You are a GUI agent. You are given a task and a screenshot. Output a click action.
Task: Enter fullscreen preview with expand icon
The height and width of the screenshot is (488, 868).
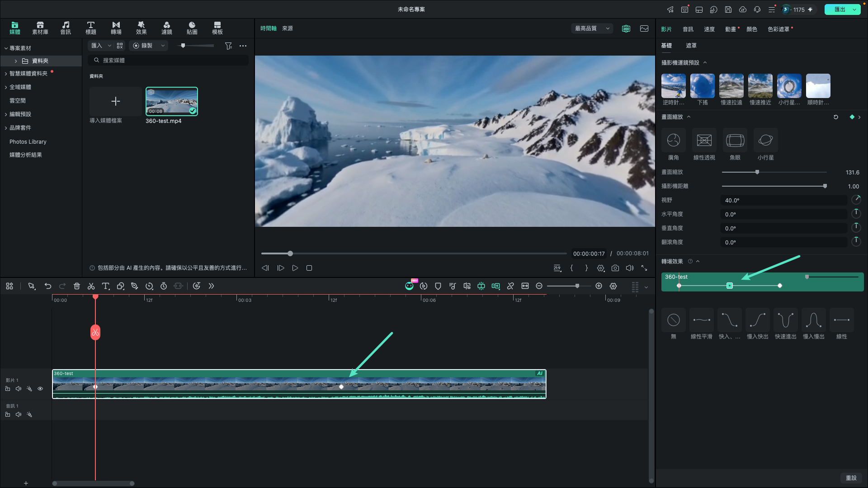(x=644, y=268)
